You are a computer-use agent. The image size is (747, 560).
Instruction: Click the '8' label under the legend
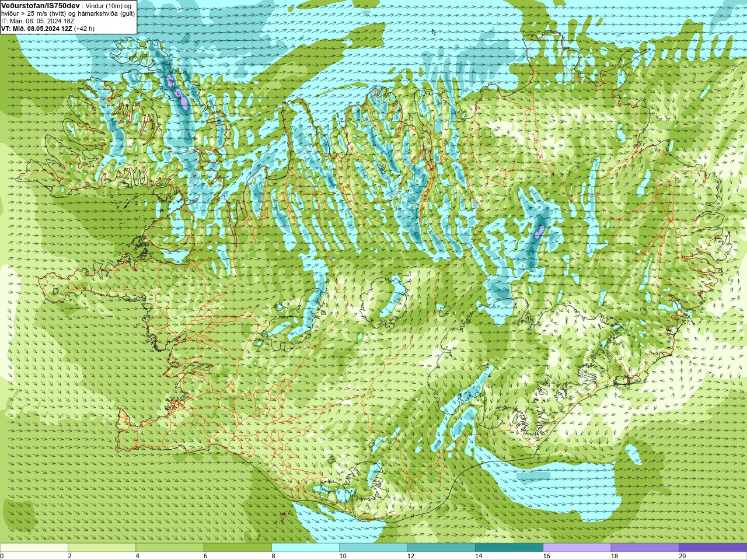coord(274,556)
